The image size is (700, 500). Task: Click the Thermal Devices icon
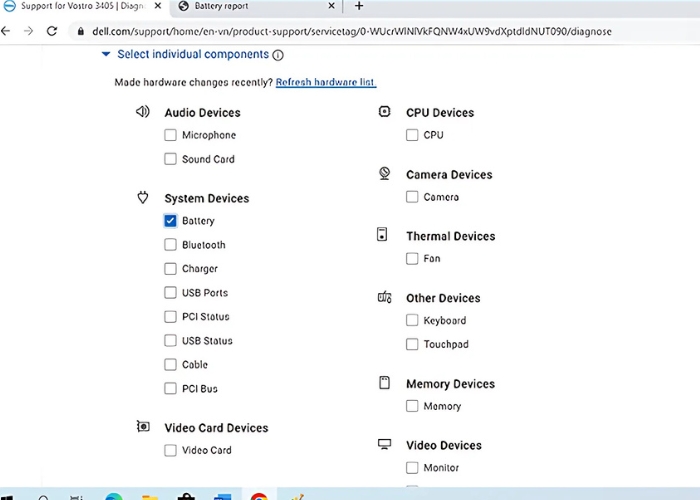click(382, 235)
